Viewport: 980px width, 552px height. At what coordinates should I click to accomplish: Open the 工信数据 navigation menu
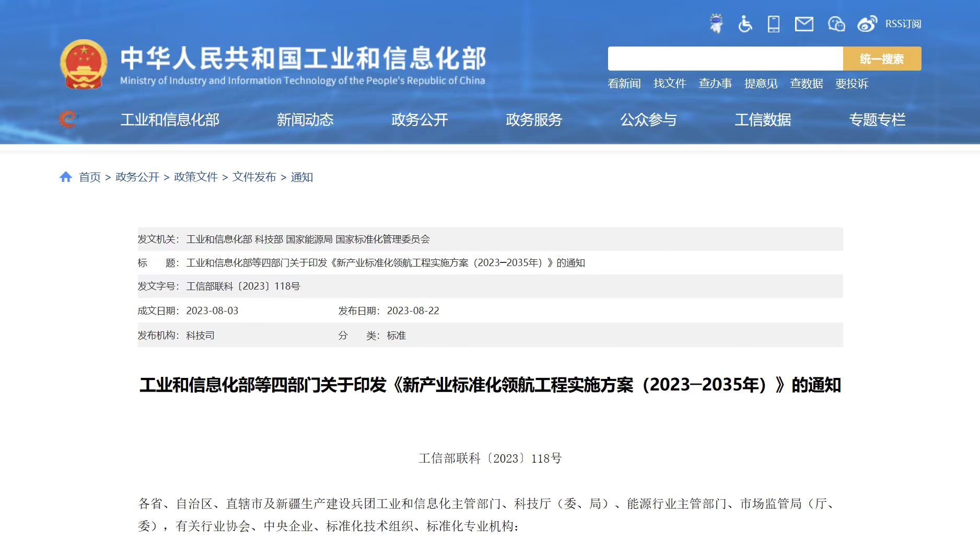click(763, 120)
